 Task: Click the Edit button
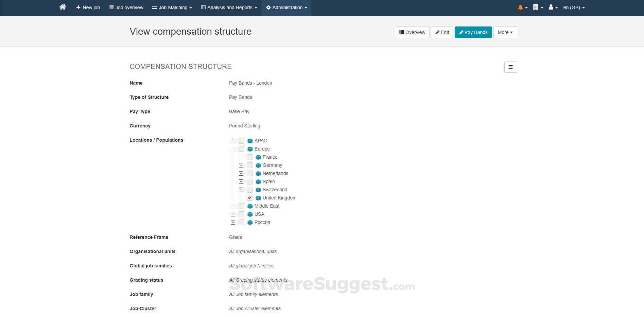pos(441,32)
